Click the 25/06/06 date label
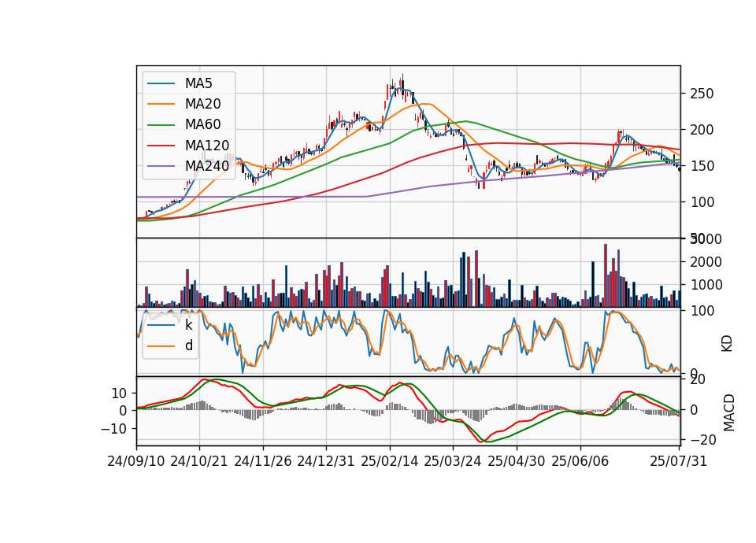756x543 pixels. [580, 461]
